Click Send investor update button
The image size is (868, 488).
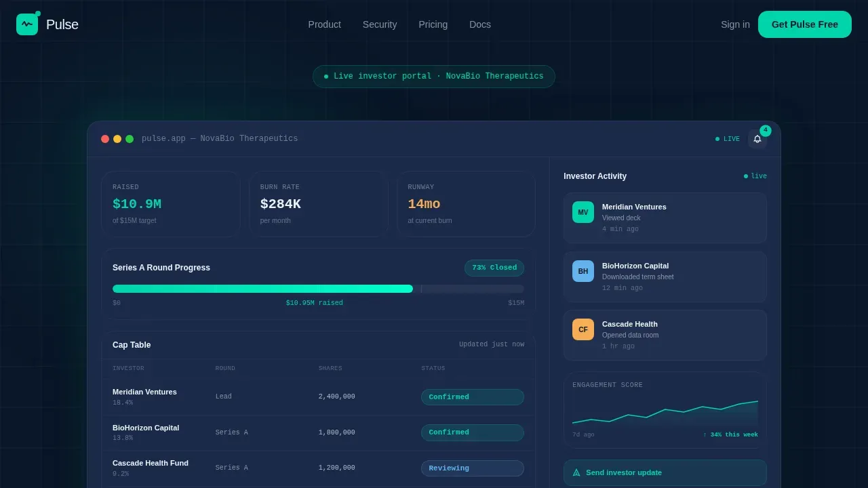tap(665, 472)
